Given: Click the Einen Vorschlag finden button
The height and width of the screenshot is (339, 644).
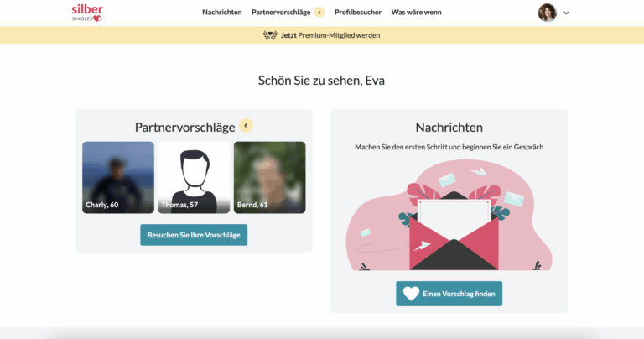Looking at the screenshot, I should pos(449,294).
